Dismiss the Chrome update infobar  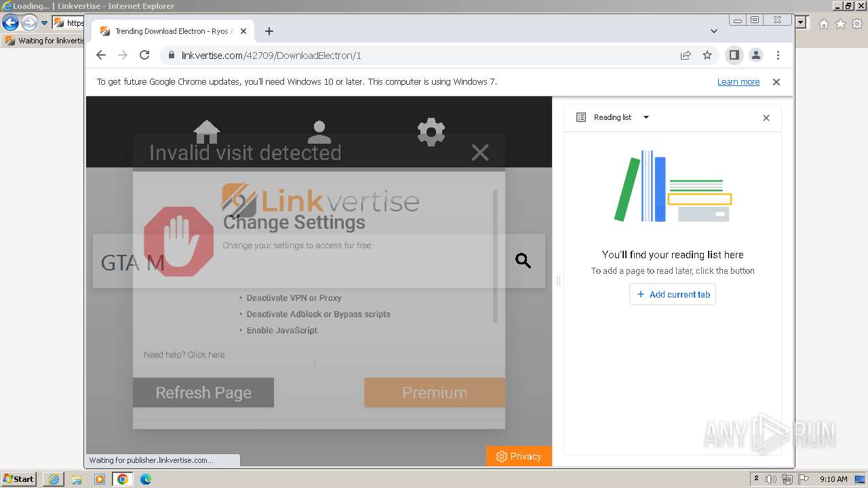coord(776,82)
